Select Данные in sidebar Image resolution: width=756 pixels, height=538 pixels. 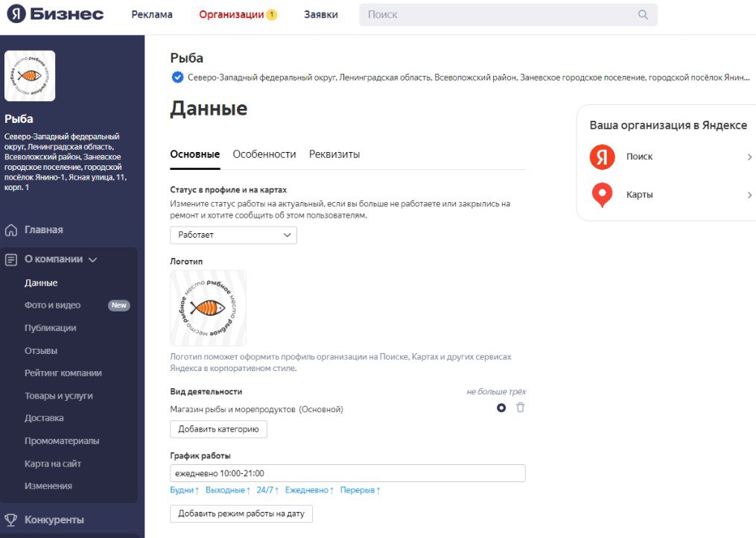point(41,283)
